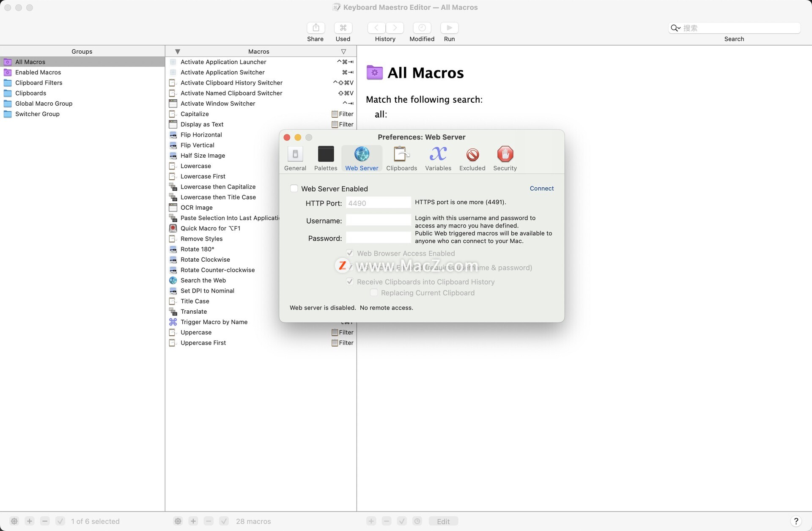
Task: Click the Share toolbar icon
Action: [x=315, y=28]
